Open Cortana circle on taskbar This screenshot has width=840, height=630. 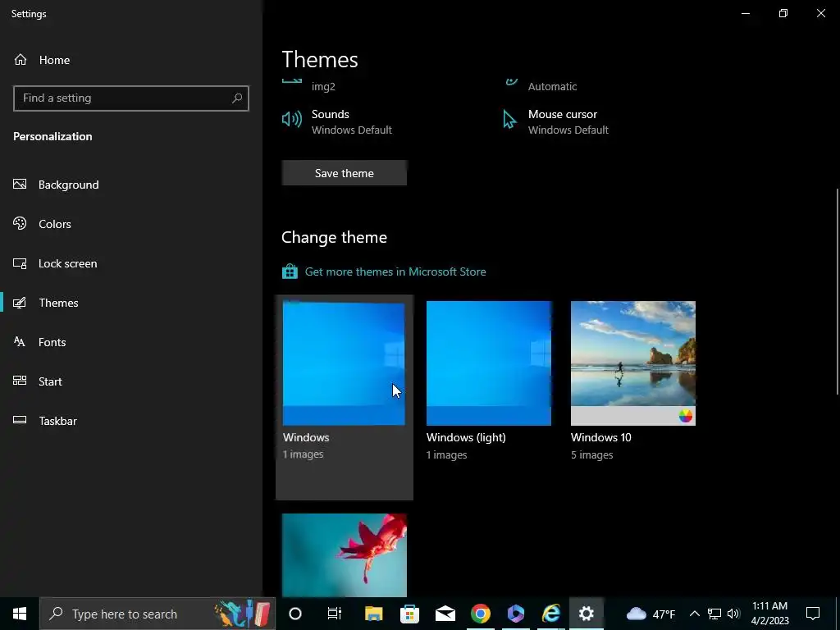(x=295, y=614)
